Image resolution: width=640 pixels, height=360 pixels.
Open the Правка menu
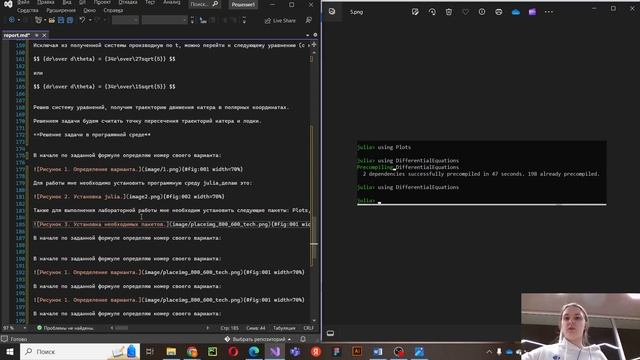(46, 2)
